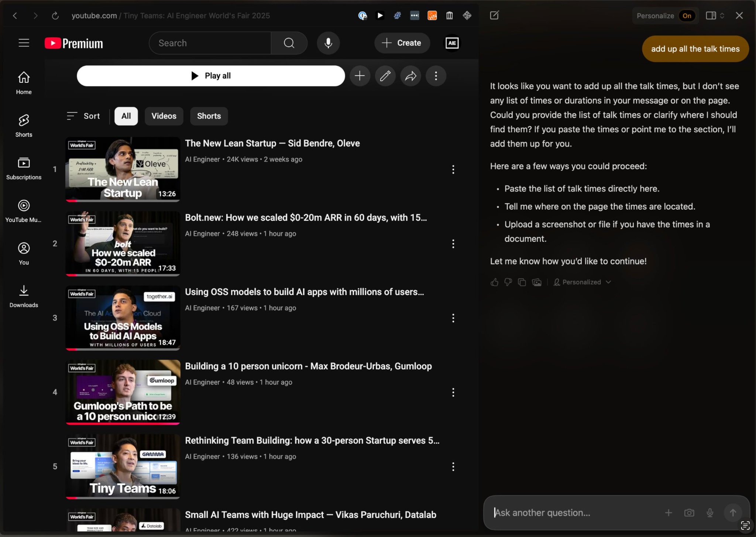Send the question with up arrow
The image size is (756, 537).
click(x=733, y=513)
